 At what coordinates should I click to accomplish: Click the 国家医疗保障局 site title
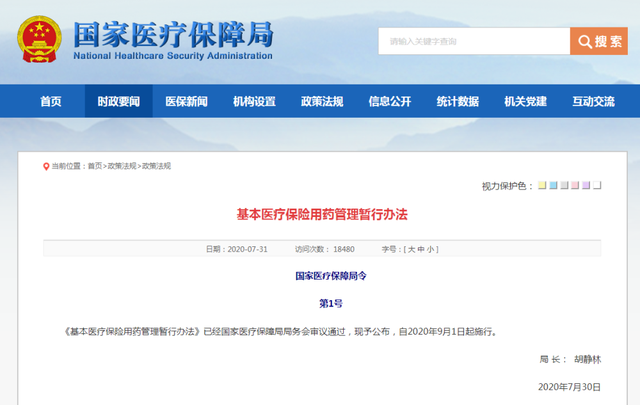click(x=173, y=35)
